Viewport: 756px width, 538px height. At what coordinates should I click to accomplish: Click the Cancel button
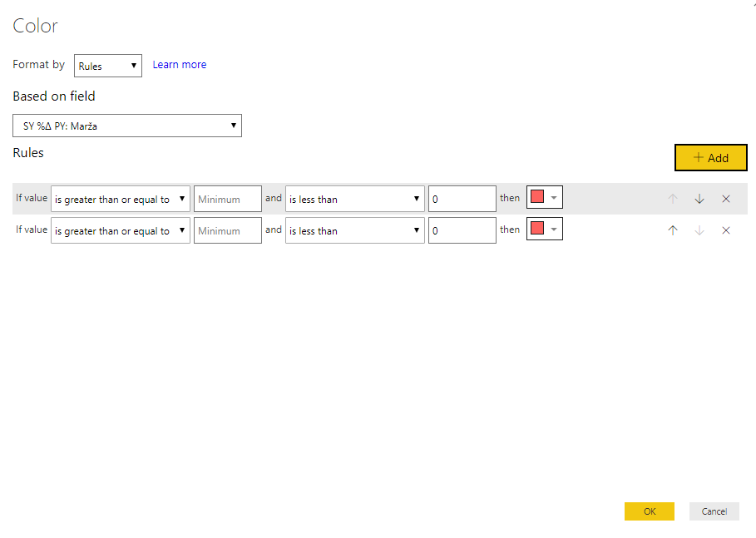714,511
